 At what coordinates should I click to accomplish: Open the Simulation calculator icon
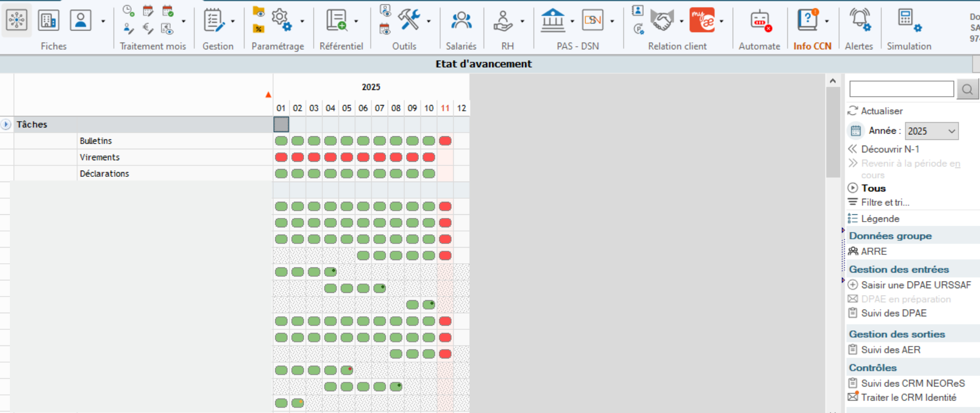pyautogui.click(x=909, y=20)
